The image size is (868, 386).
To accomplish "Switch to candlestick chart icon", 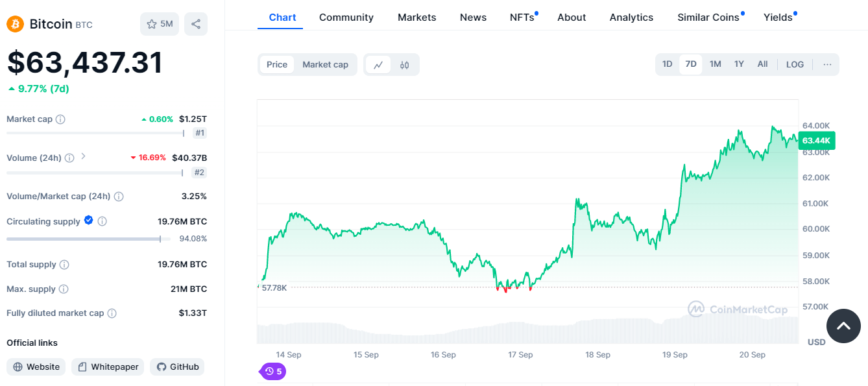I will click(405, 65).
